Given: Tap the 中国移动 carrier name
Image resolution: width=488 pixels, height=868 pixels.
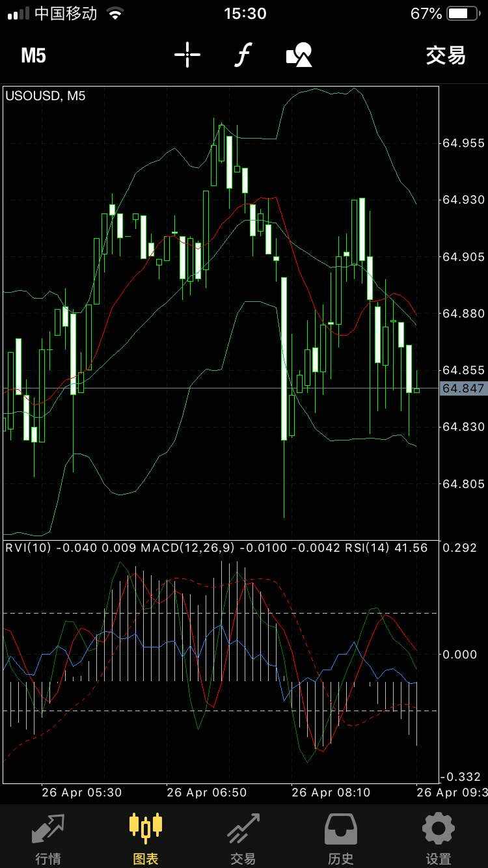Looking at the screenshot, I should (x=66, y=13).
